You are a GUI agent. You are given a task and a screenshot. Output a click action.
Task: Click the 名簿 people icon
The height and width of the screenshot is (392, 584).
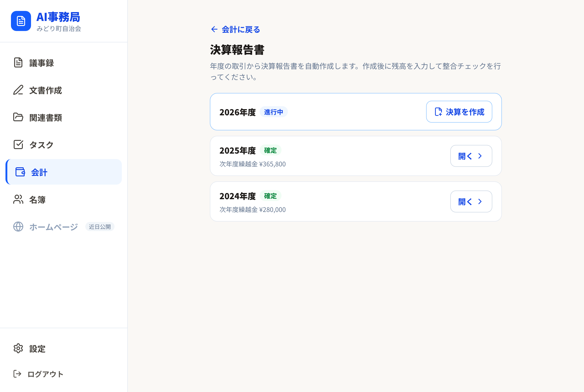pyautogui.click(x=18, y=199)
